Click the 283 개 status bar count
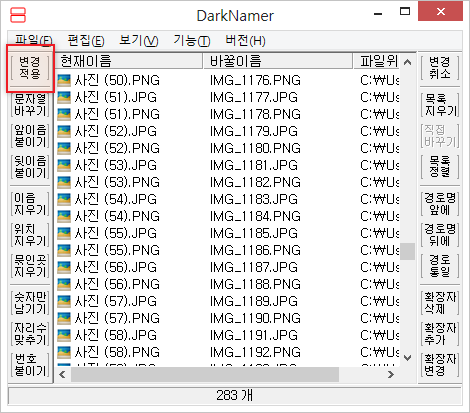Image resolution: width=470 pixels, height=413 pixels. pyautogui.click(x=235, y=396)
